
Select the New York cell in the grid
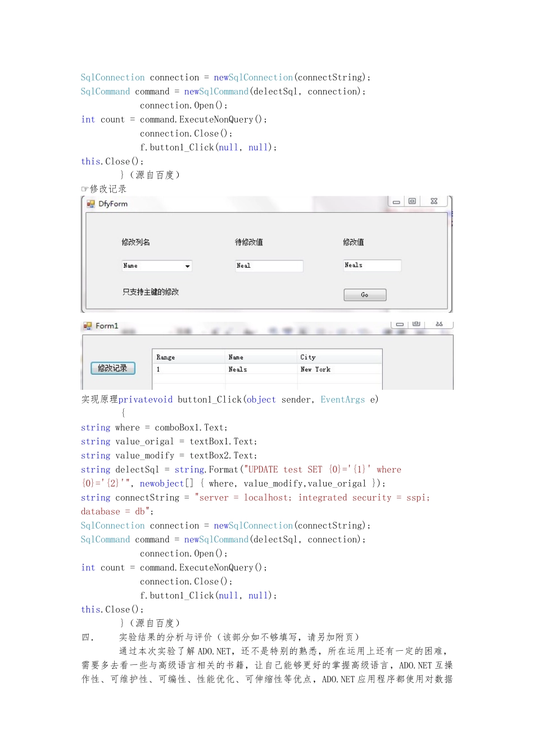coord(340,369)
